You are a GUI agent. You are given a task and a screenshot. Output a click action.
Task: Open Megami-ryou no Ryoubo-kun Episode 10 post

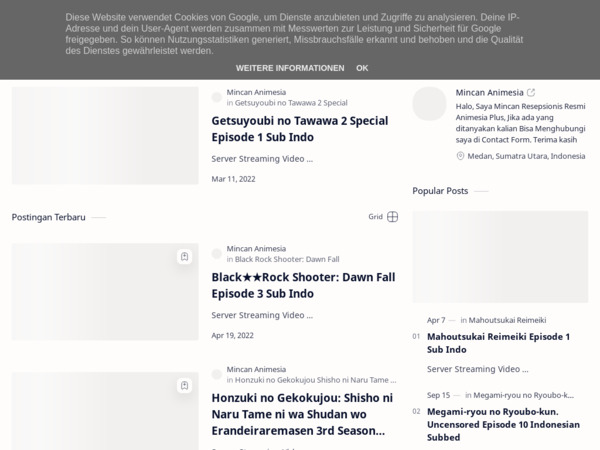point(503,424)
